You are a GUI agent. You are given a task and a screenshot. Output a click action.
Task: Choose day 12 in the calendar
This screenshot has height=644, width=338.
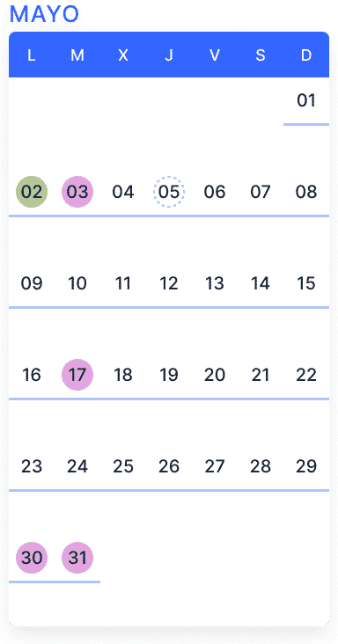tap(169, 283)
